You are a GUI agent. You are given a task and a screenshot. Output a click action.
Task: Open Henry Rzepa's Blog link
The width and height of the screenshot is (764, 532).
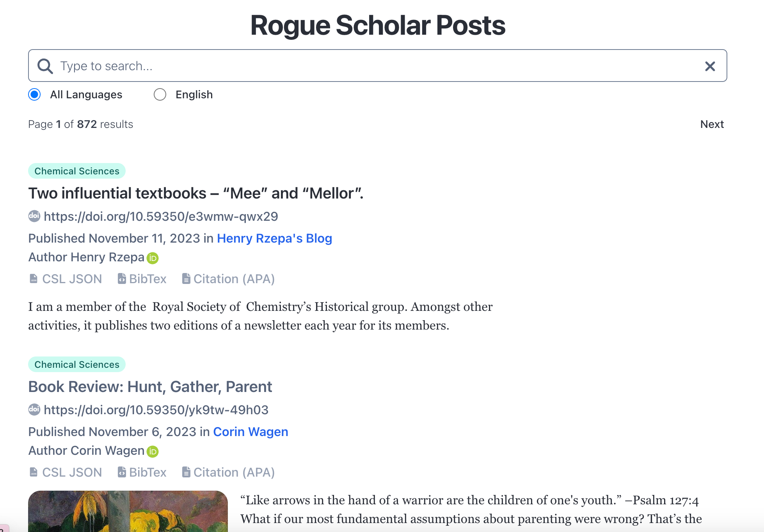click(x=274, y=238)
